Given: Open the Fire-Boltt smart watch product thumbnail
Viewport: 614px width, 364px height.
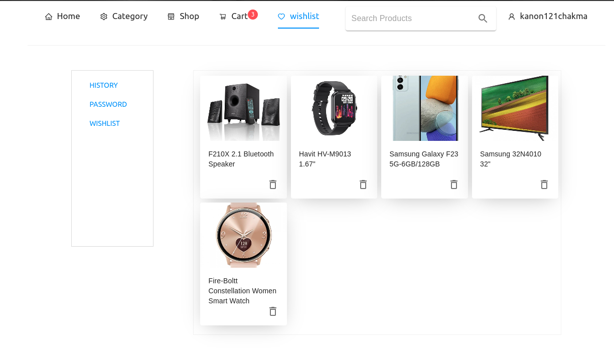Looking at the screenshot, I should 243,235.
